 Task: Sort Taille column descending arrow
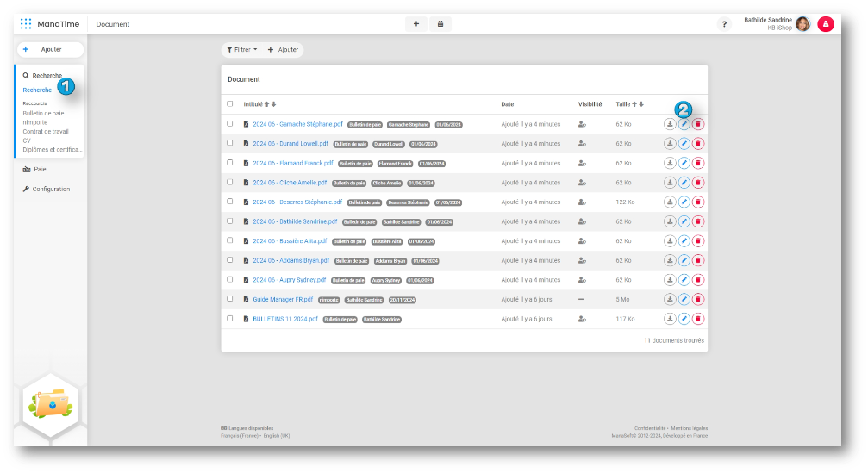click(x=641, y=104)
